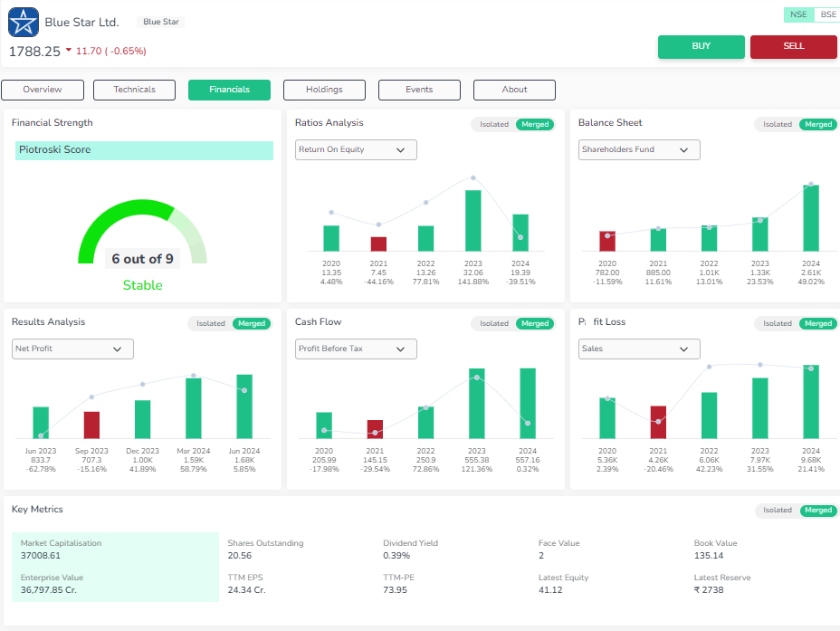The image size is (840, 631).
Task: Click the red SELL button
Action: pos(794,46)
